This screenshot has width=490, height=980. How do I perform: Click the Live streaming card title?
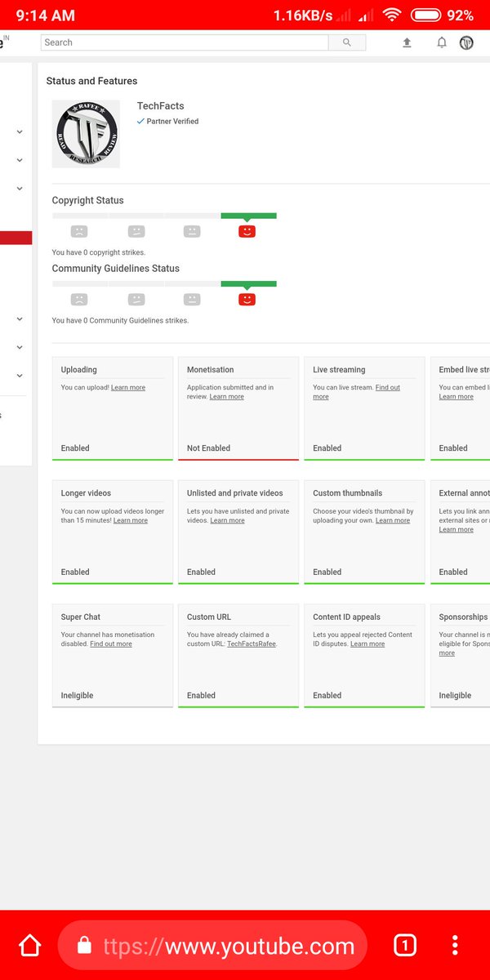(339, 370)
